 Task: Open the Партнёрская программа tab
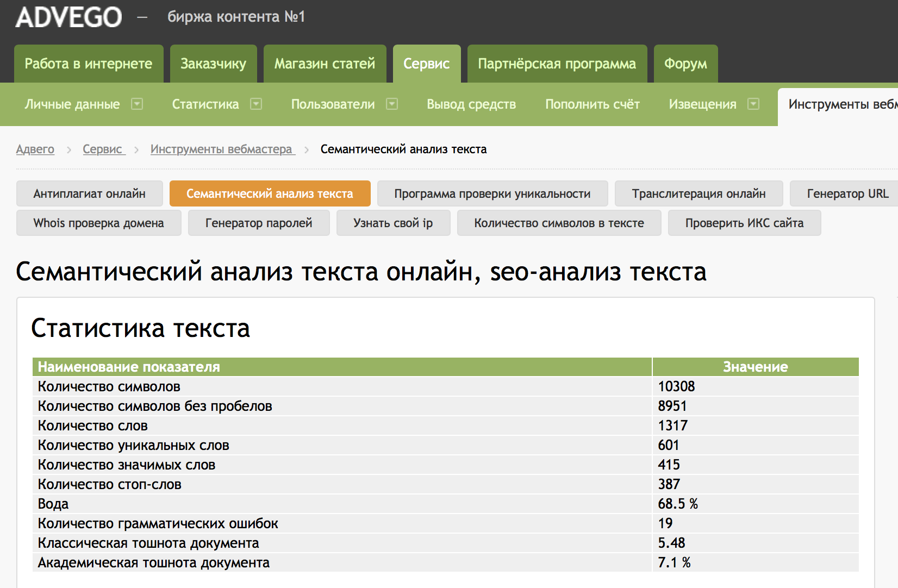(557, 64)
